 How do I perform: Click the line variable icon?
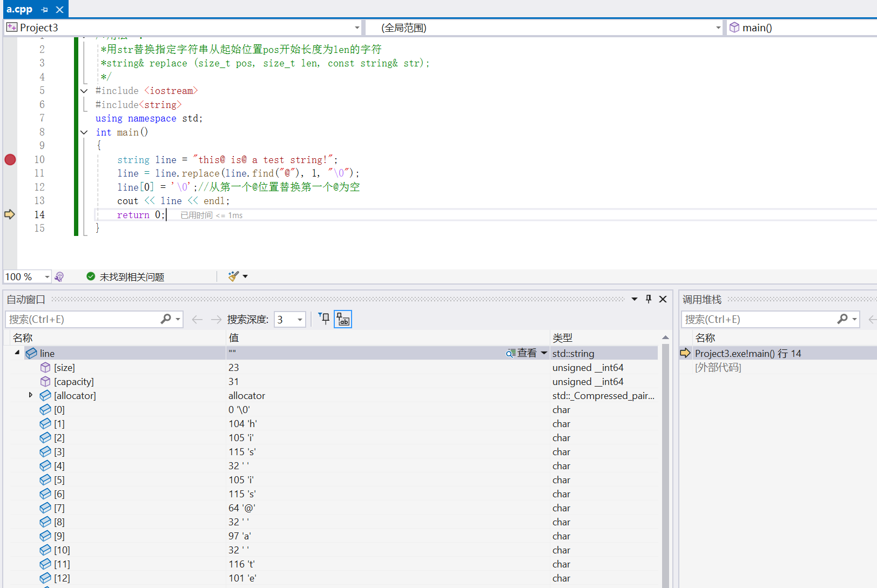point(31,353)
